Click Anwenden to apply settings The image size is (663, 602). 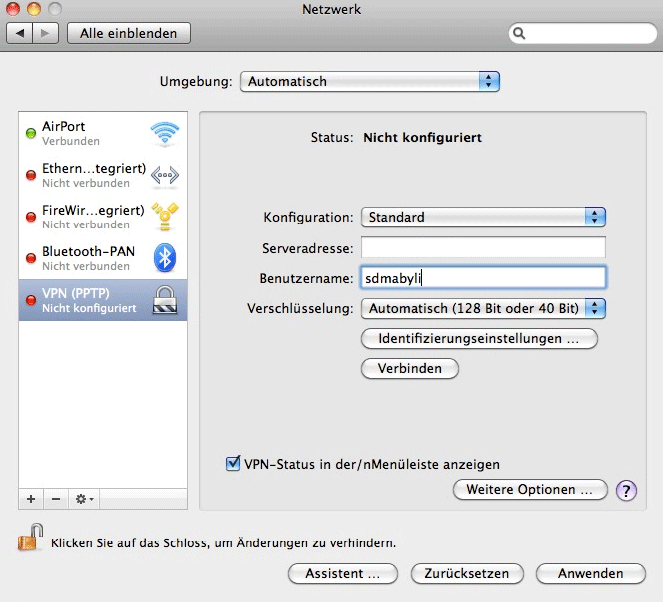pos(590,573)
